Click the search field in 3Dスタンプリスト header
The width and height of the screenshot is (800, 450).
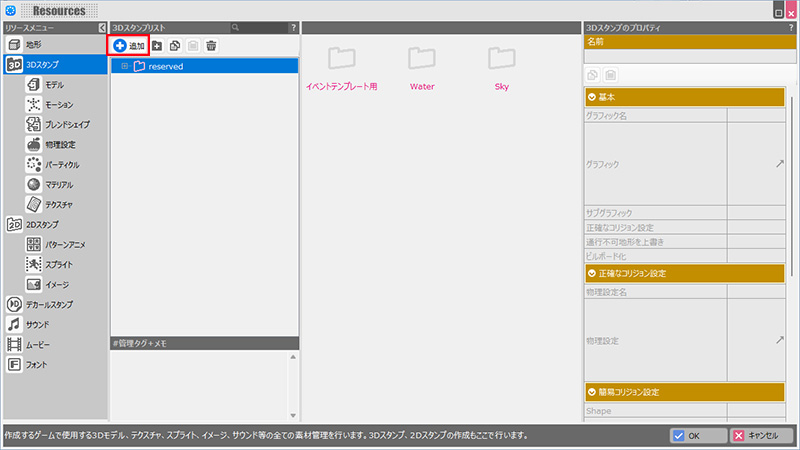259,28
